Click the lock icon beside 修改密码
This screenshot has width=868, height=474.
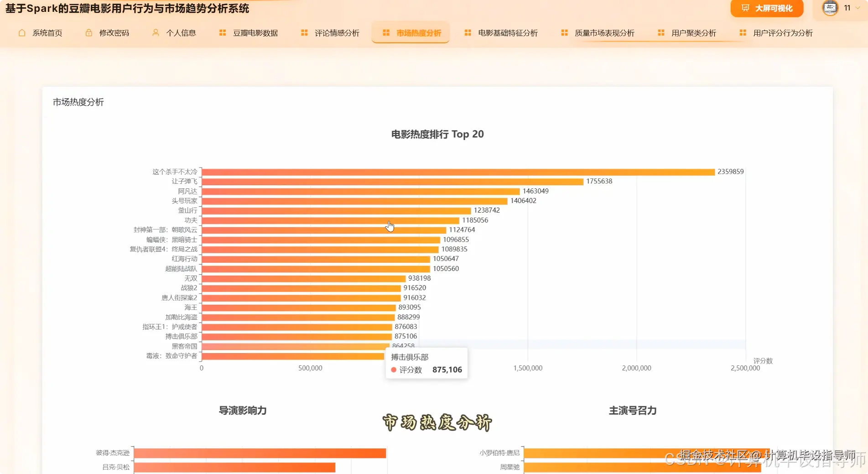tap(89, 33)
